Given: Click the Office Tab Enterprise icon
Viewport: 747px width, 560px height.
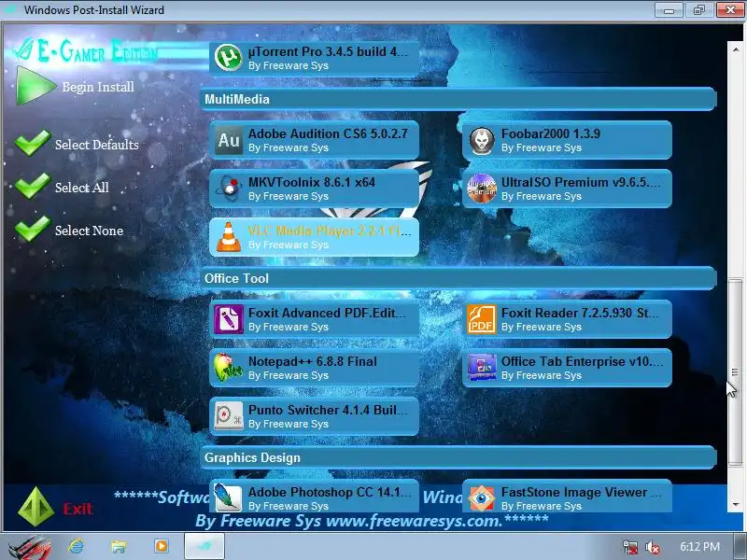Looking at the screenshot, I should pos(482,368).
